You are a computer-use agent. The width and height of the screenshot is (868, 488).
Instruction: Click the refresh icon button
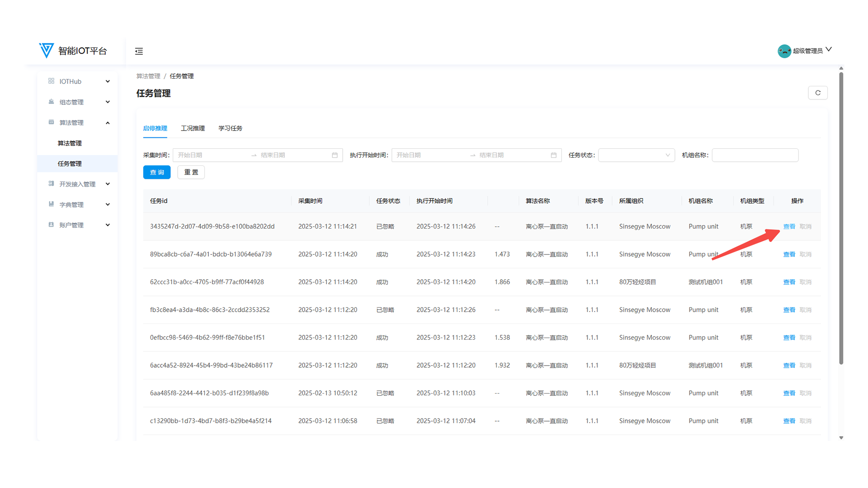point(817,93)
